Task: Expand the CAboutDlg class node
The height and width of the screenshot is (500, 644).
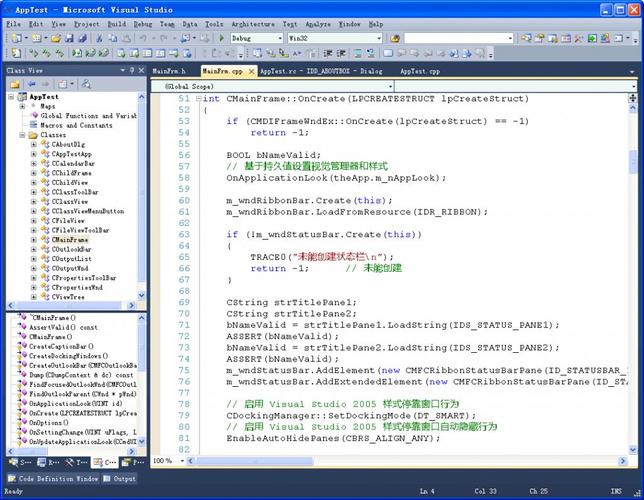Action: pos(32,145)
